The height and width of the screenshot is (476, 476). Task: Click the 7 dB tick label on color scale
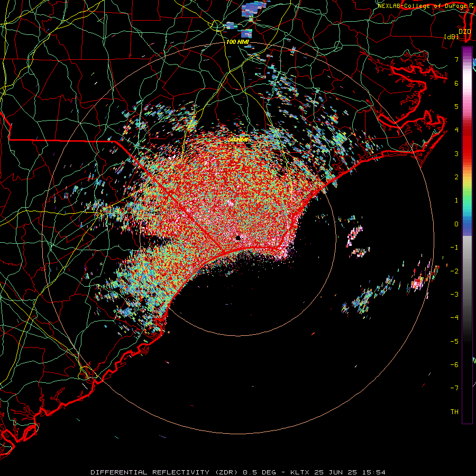coord(456,59)
